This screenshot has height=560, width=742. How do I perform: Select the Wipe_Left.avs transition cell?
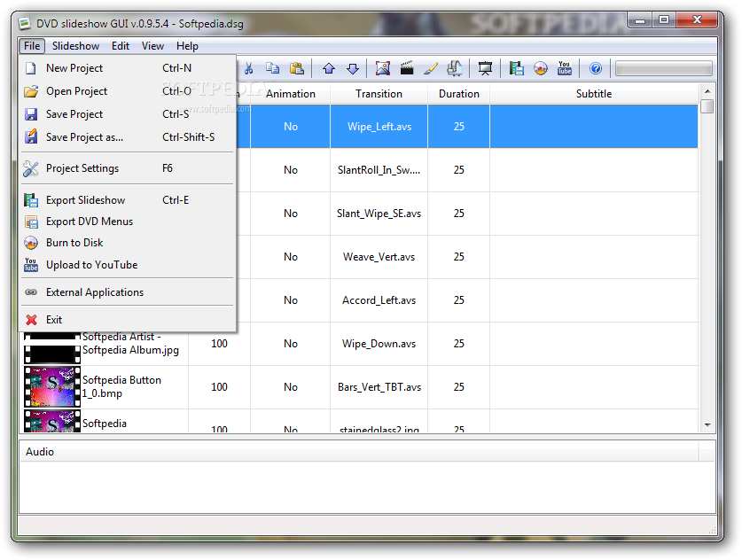point(379,127)
